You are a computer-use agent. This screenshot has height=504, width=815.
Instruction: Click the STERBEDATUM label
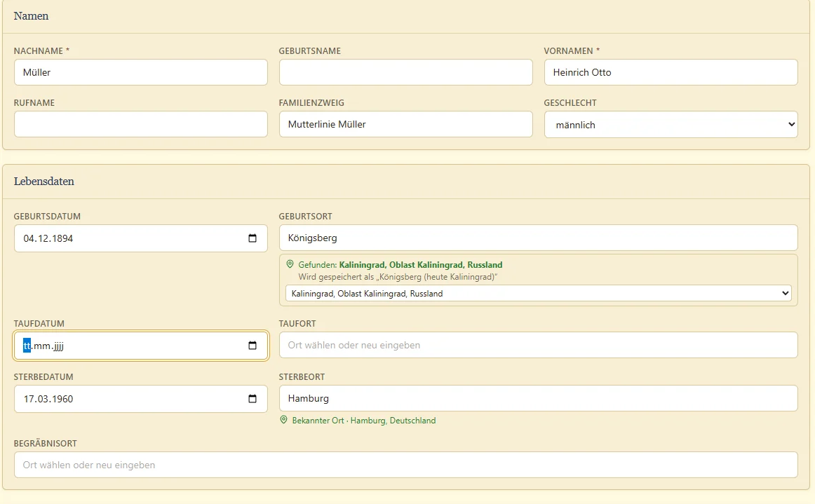coord(43,377)
